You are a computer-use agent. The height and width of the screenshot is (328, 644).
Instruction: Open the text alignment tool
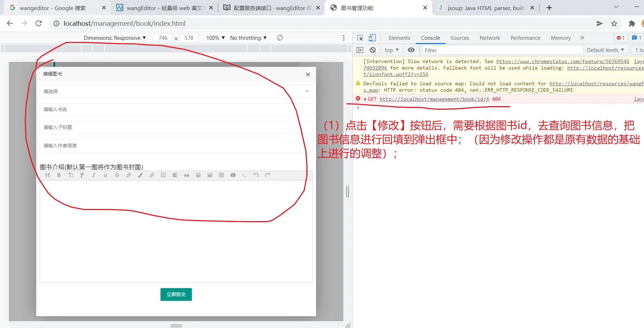pos(175,175)
